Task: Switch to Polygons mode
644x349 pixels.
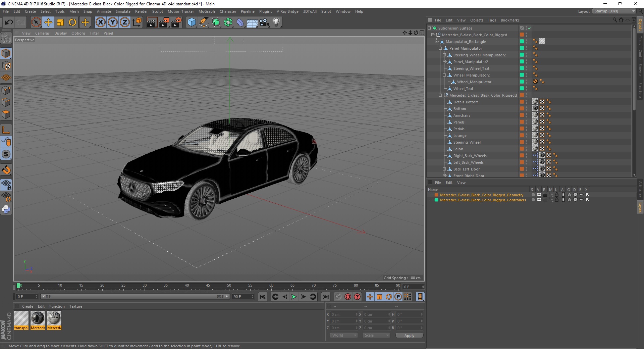Action: (x=6, y=114)
